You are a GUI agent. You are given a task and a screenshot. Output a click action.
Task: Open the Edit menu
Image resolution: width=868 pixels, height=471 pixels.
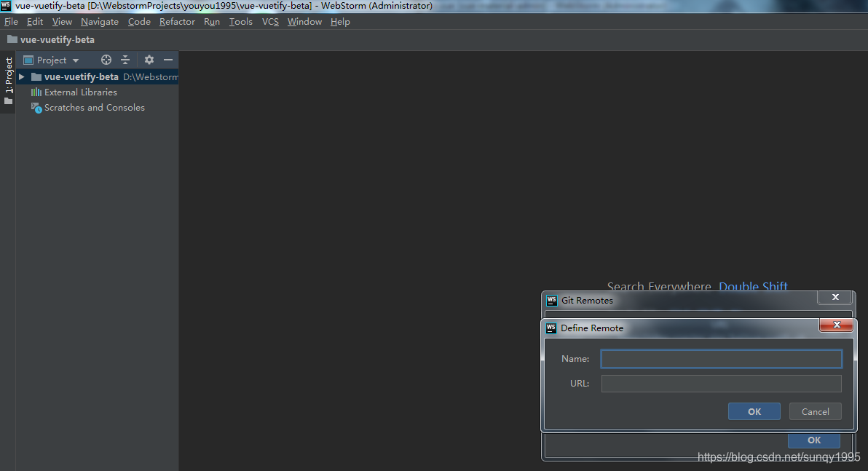point(35,22)
